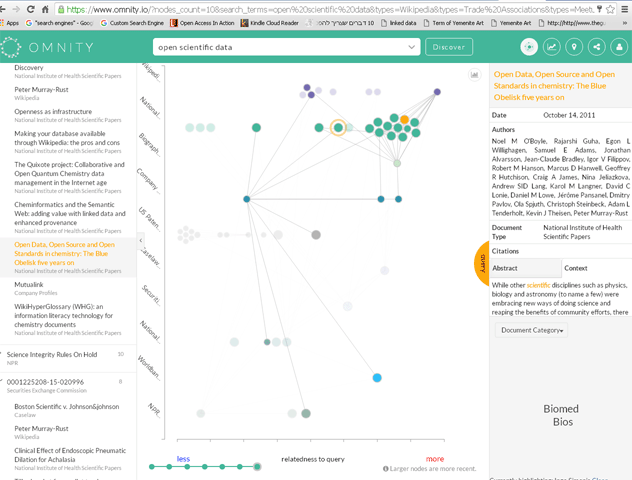Open the line chart trends icon
This screenshot has width=632, height=480.
pos(552,47)
